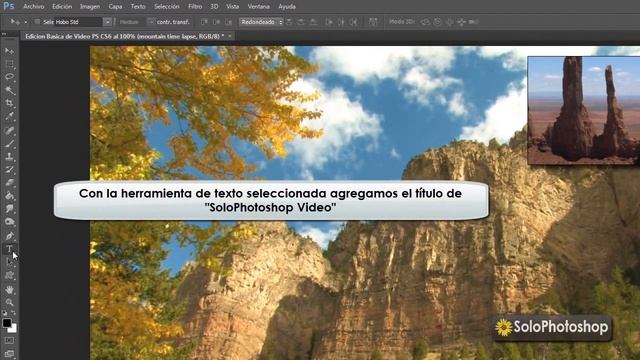The width and height of the screenshot is (640, 360).
Task: Select the Brush tool
Action: pyautogui.click(x=9, y=144)
